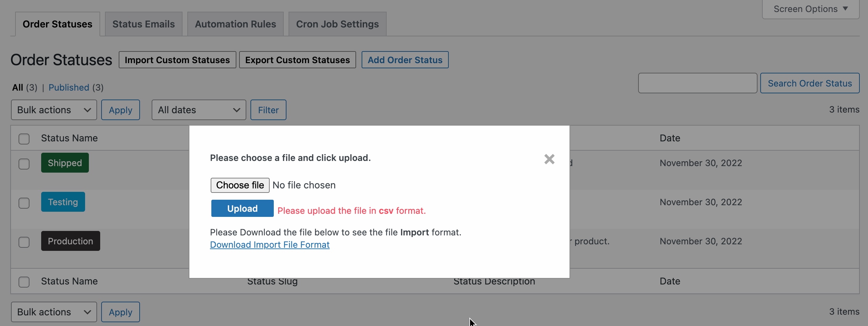Click the Testing status badge
The height and width of the screenshot is (326, 868).
tap(63, 202)
